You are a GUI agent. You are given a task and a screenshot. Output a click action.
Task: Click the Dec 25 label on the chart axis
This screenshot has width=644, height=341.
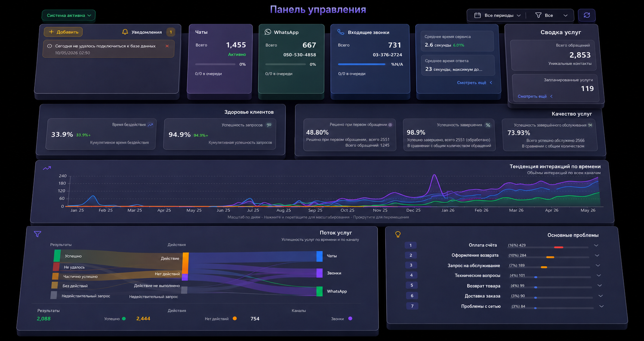[x=413, y=210]
